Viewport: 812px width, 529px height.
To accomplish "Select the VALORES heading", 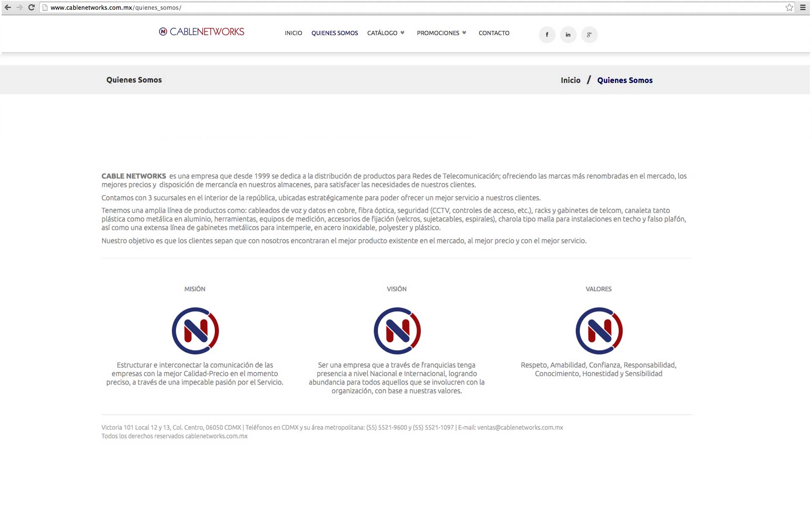I will point(598,289).
